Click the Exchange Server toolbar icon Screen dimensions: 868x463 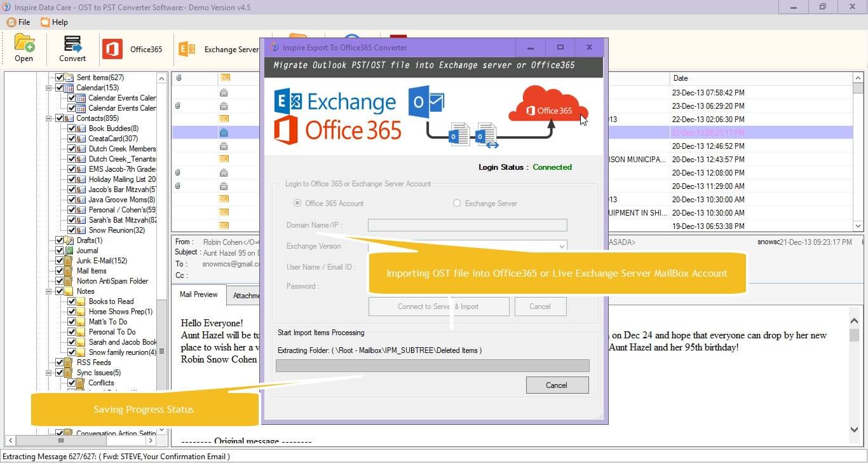(187, 50)
